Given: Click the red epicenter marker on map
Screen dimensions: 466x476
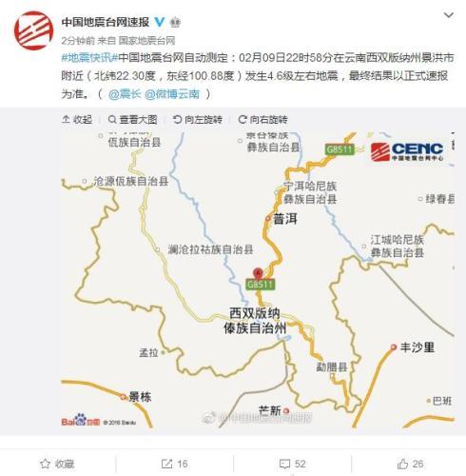Looking at the screenshot, I should [259, 273].
